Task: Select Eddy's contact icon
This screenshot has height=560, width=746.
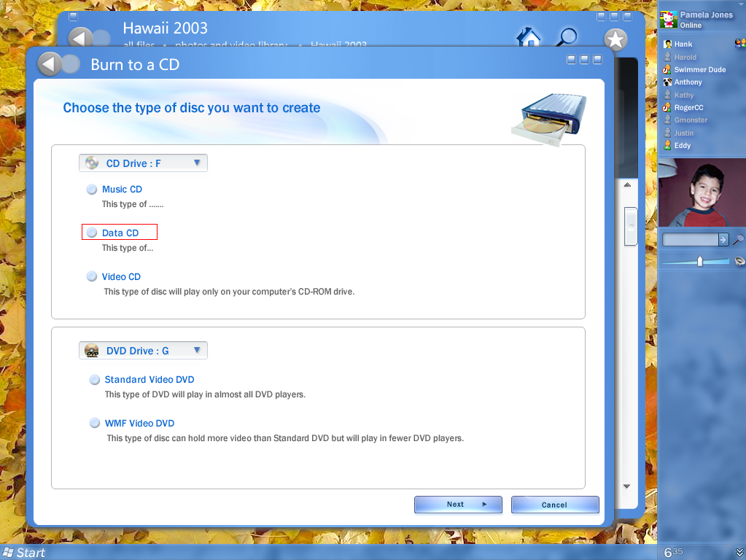Action: click(667, 146)
